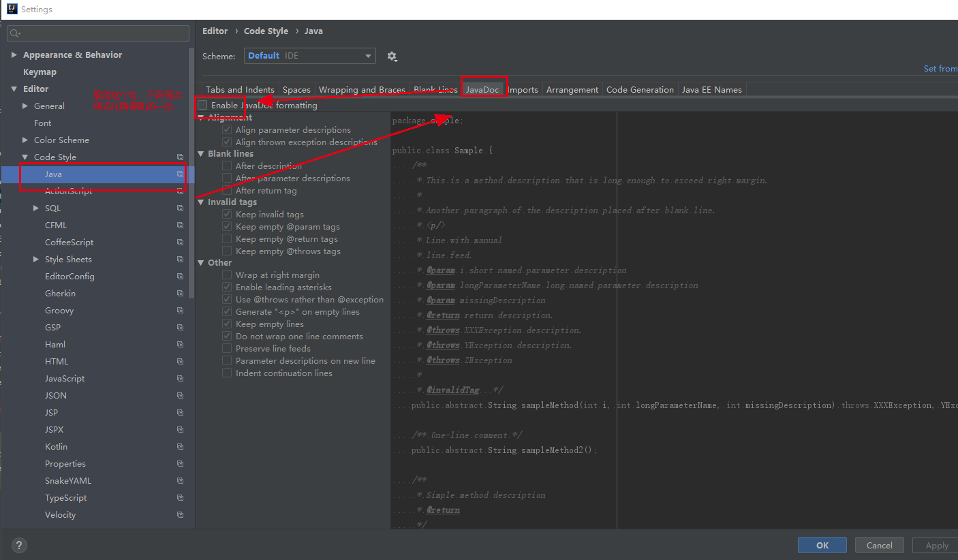The height and width of the screenshot is (560, 958).
Task: Click the gear icon next to Scheme
Action: pyautogui.click(x=392, y=56)
